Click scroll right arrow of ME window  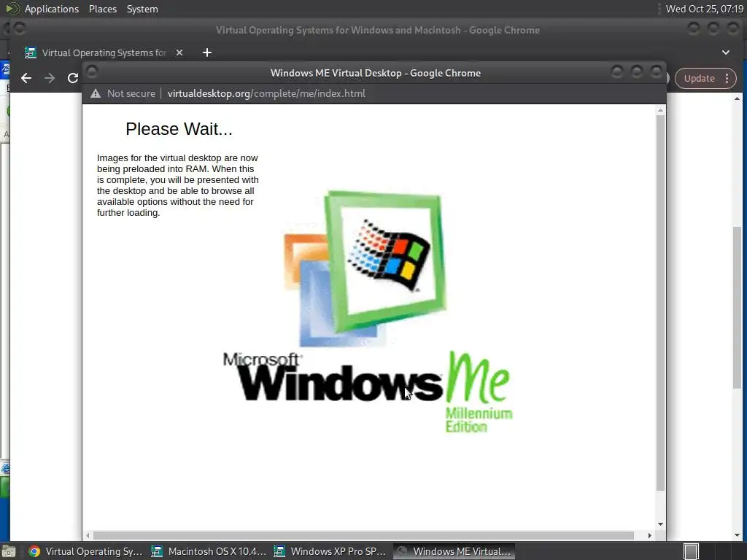(x=650, y=535)
